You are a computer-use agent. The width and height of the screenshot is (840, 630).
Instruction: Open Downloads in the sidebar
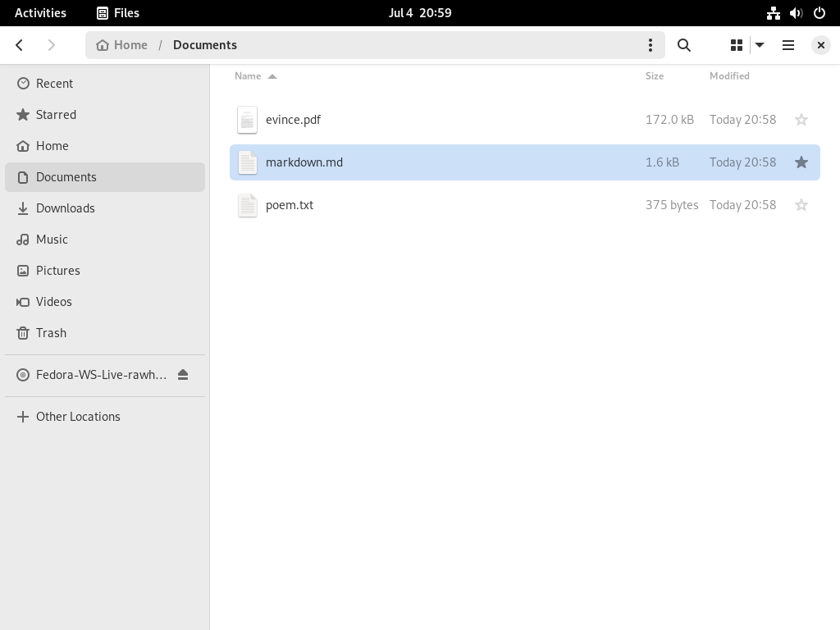point(105,208)
